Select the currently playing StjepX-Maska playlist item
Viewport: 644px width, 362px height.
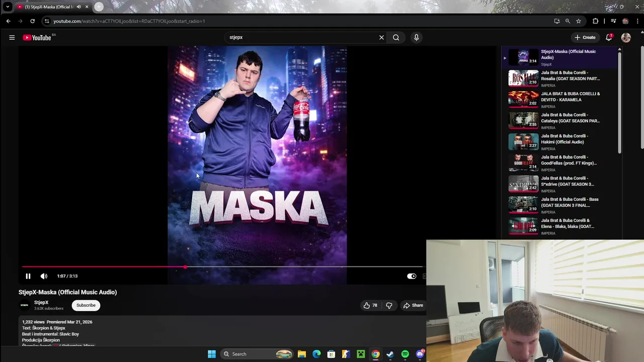click(x=560, y=57)
